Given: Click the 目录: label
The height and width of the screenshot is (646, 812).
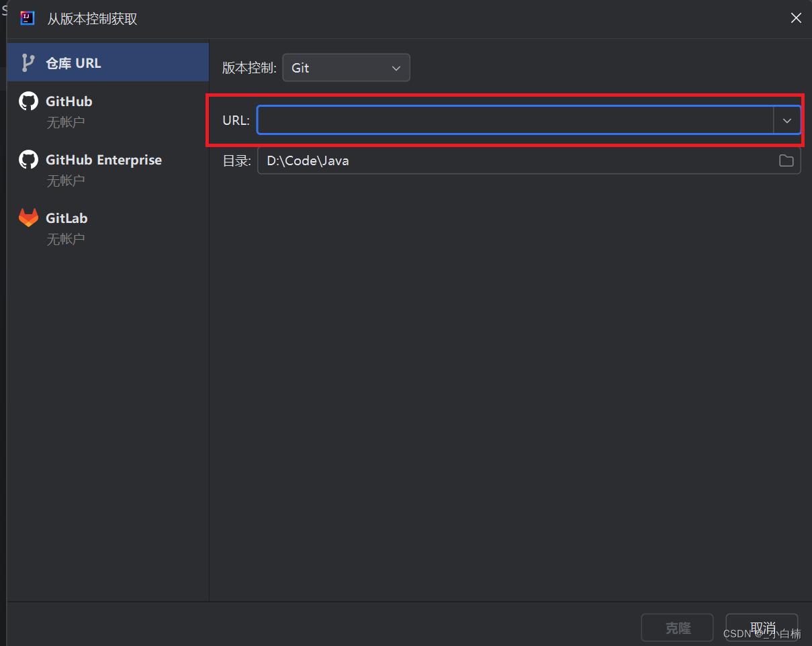Looking at the screenshot, I should coord(236,161).
